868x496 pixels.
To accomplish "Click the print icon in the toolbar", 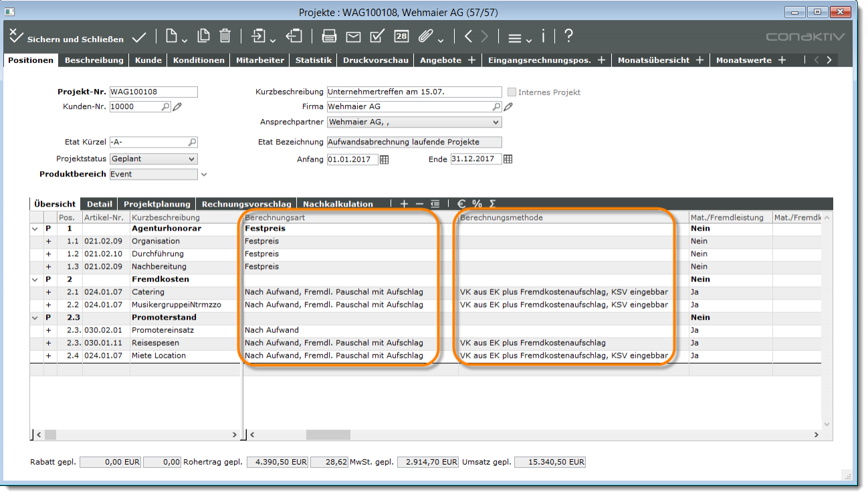I will pos(329,36).
